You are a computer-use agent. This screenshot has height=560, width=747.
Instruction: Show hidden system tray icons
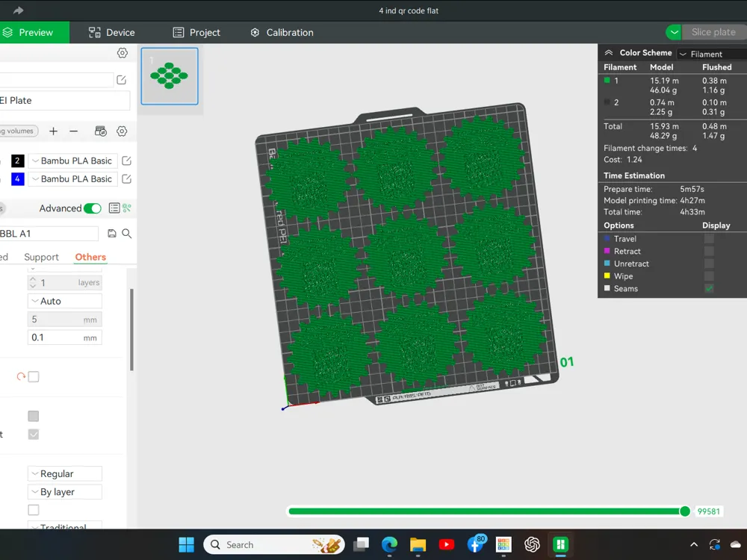(x=694, y=545)
